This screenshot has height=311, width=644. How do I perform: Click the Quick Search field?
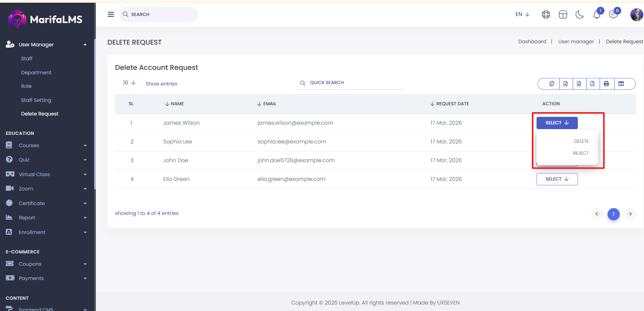(x=351, y=83)
